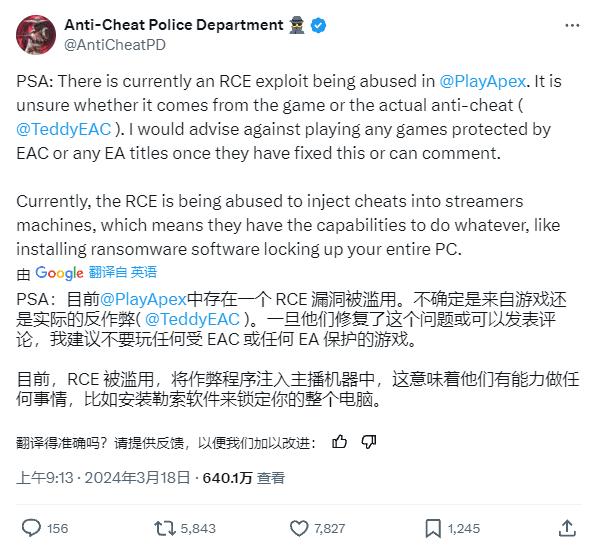Open @PlayApex mention in the Chinese translation
This screenshot has height=549, width=598.
[x=143, y=299]
